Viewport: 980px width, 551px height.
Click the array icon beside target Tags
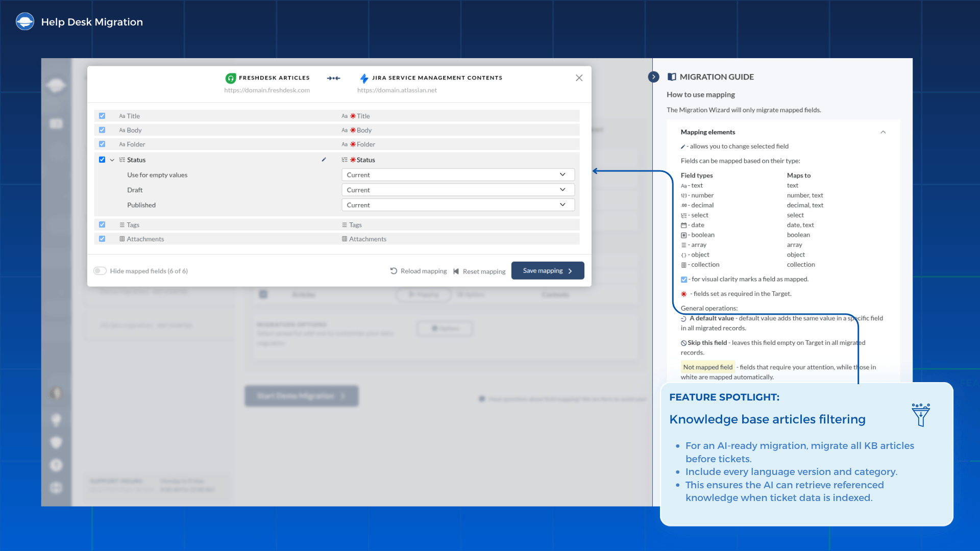click(x=345, y=225)
